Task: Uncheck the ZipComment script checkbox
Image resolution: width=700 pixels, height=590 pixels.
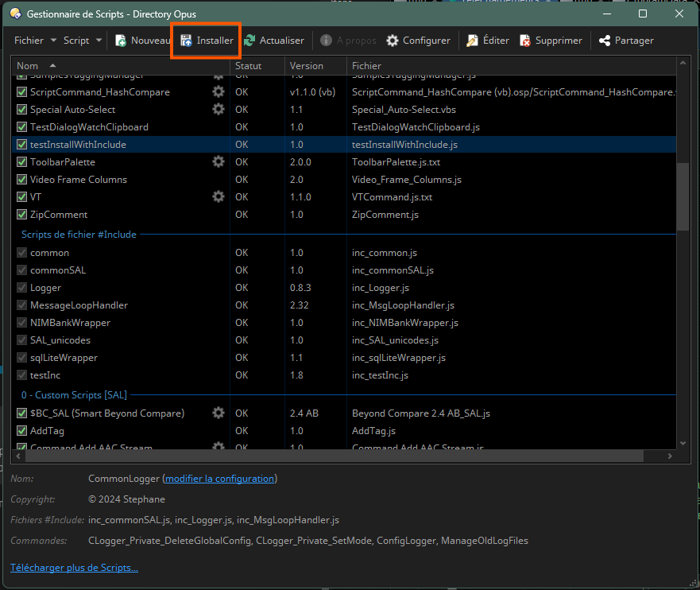Action: [22, 215]
